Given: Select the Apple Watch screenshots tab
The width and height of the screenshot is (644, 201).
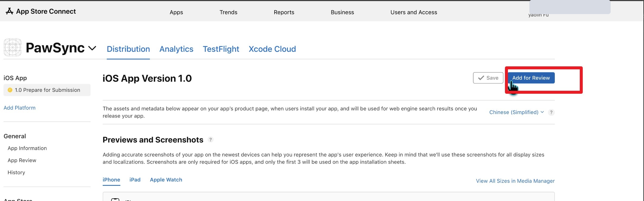Looking at the screenshot, I should tap(166, 180).
